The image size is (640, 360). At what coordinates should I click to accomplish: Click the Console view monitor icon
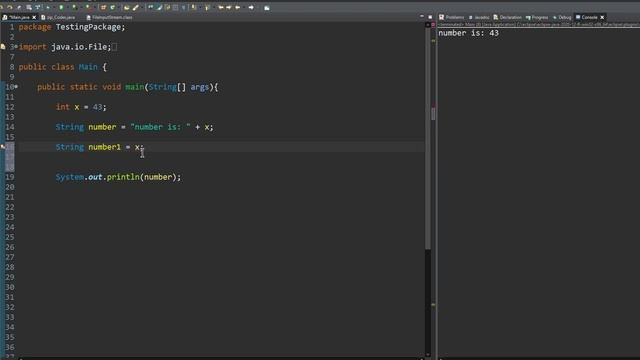578,17
